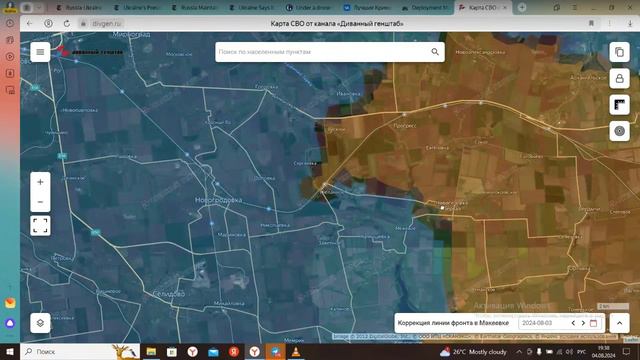Open the hamburger menu on the map
The image size is (640, 360).
pos(40,52)
